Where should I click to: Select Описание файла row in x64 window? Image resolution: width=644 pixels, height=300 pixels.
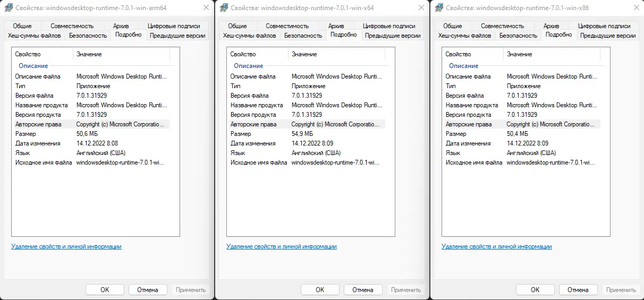306,76
